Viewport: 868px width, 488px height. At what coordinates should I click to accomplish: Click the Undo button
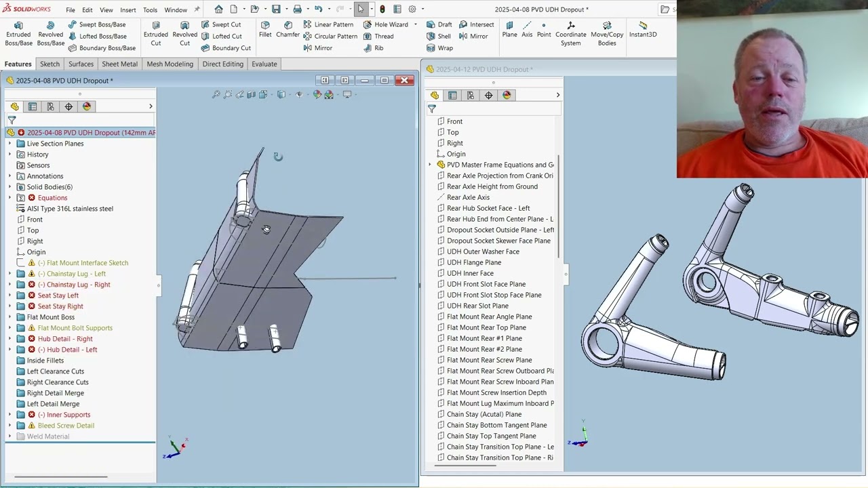pos(318,9)
